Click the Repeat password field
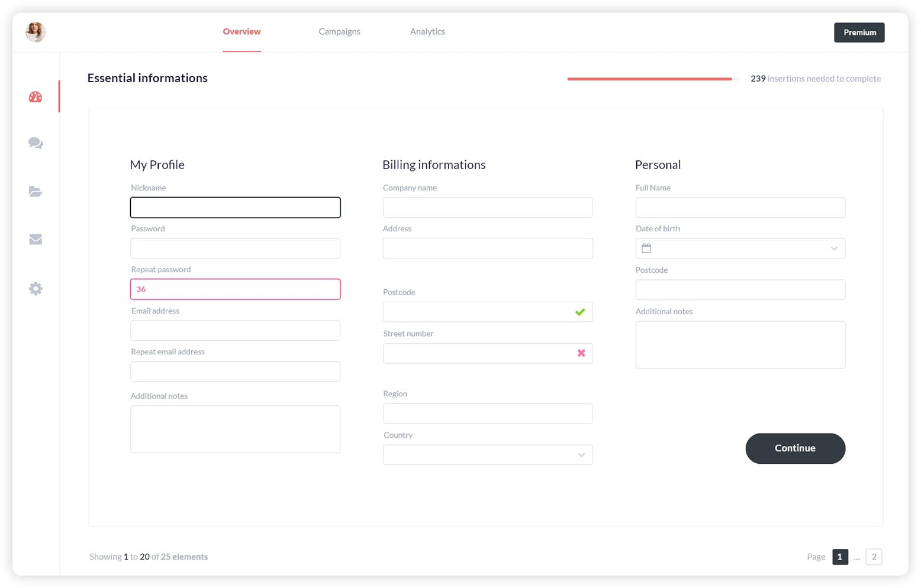This screenshot has width=921, height=588. coord(235,289)
